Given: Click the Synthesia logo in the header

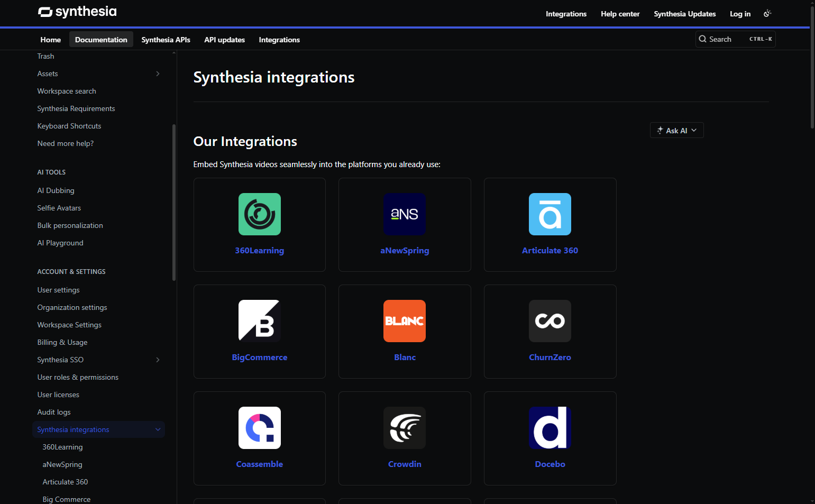Looking at the screenshot, I should tap(77, 12).
